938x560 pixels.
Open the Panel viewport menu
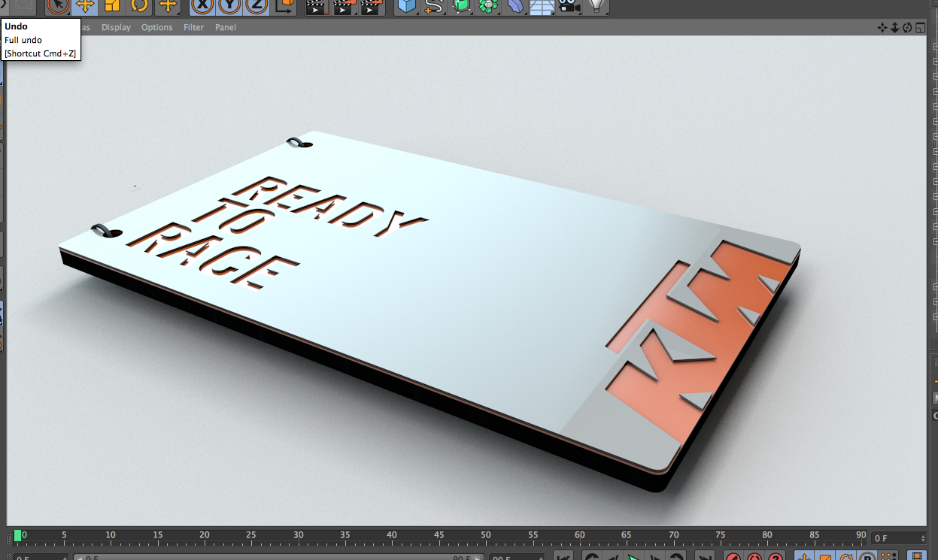(x=225, y=27)
